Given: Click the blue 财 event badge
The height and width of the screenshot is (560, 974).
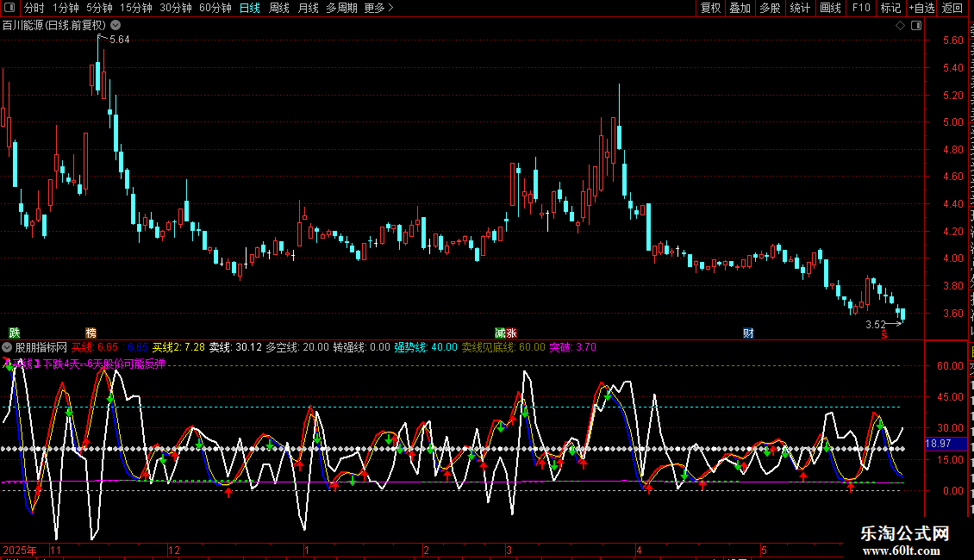Looking at the screenshot, I should pyautogui.click(x=748, y=333).
